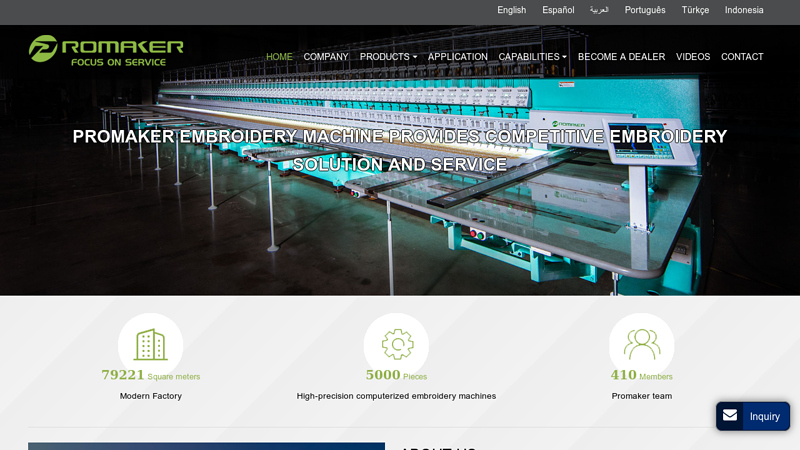800x450 pixels.
Task: Click the 5000 Pieces figure
Action: click(x=396, y=375)
